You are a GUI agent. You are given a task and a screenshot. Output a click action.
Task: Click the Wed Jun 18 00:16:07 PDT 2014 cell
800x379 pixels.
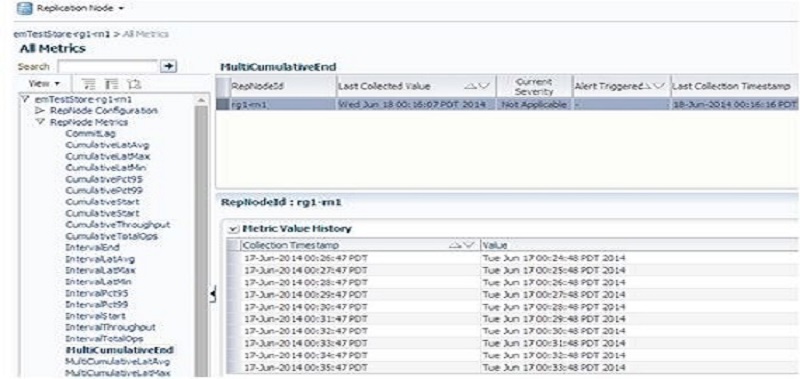coord(416,104)
